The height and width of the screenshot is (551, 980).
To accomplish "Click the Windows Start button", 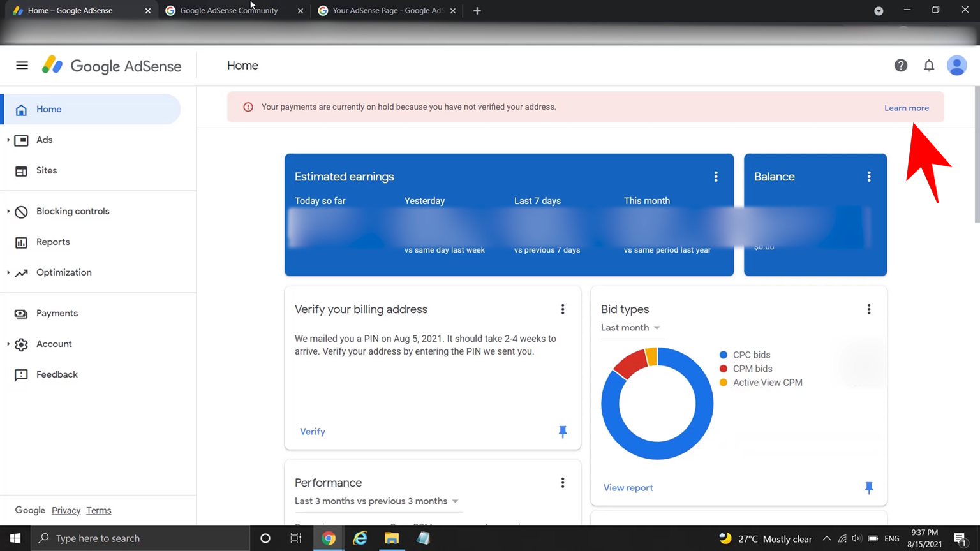I will [15, 538].
